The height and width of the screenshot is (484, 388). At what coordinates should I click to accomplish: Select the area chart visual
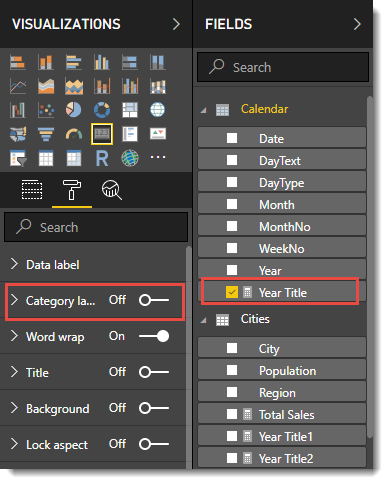pos(46,86)
